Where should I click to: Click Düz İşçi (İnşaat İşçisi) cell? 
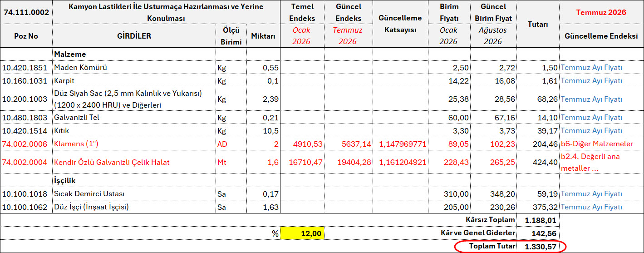click(134, 207)
